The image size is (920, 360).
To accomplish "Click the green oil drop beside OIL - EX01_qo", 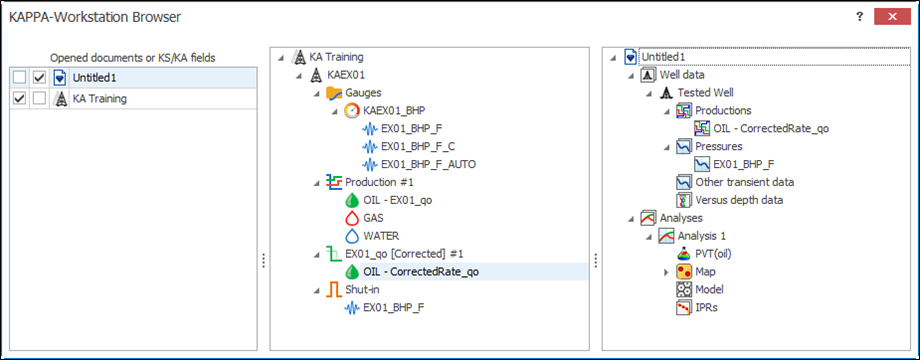I will pyautogui.click(x=351, y=200).
